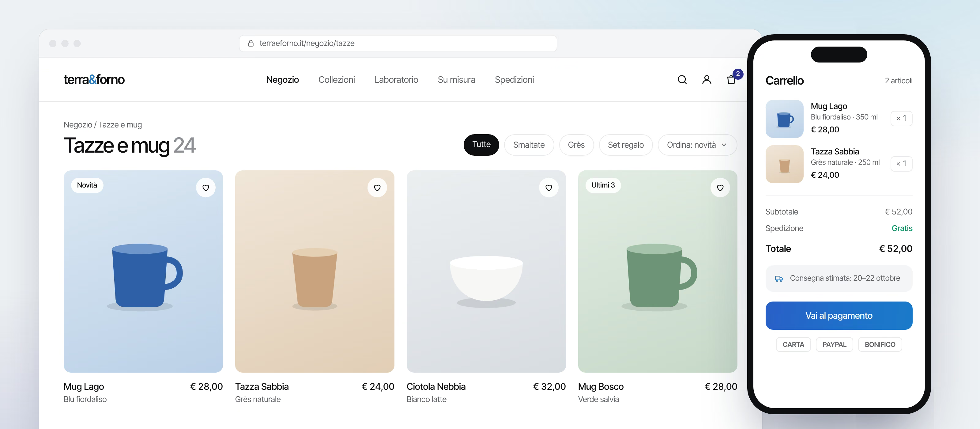Screen dimensions: 980x429
Task: Favorite the Tazza Sabbia heart icon
Action: click(377, 188)
